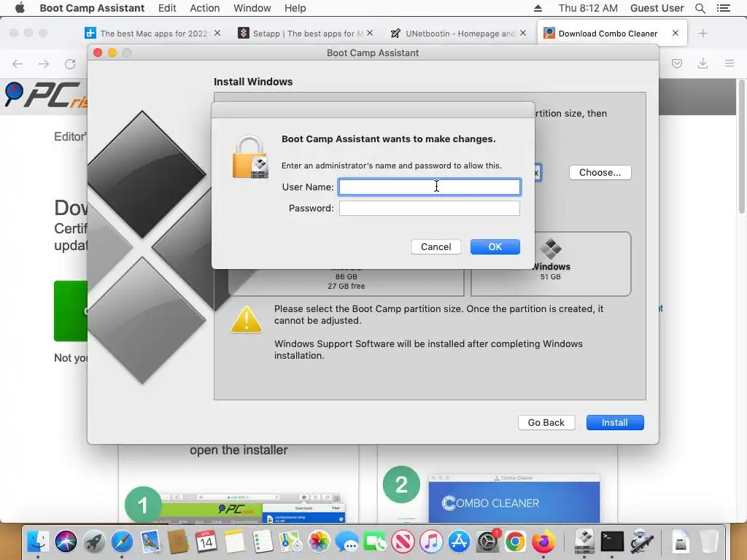Reload the page in the browser
Viewport: 747px width, 560px height.
point(70,64)
